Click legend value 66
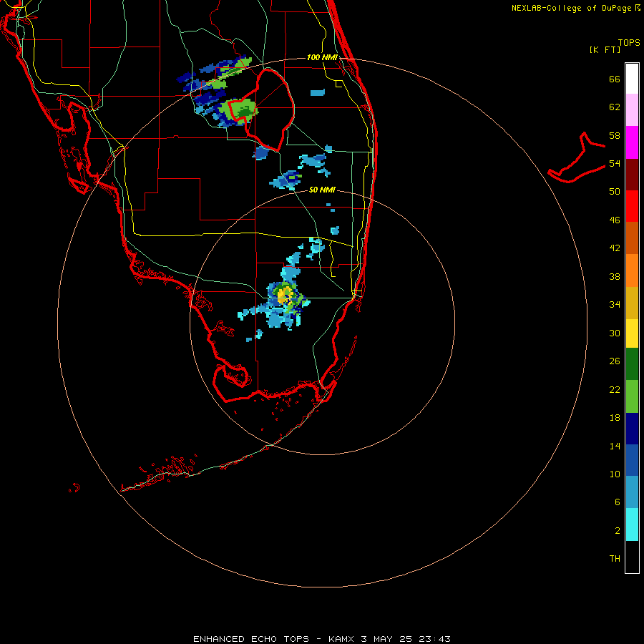 pos(615,79)
